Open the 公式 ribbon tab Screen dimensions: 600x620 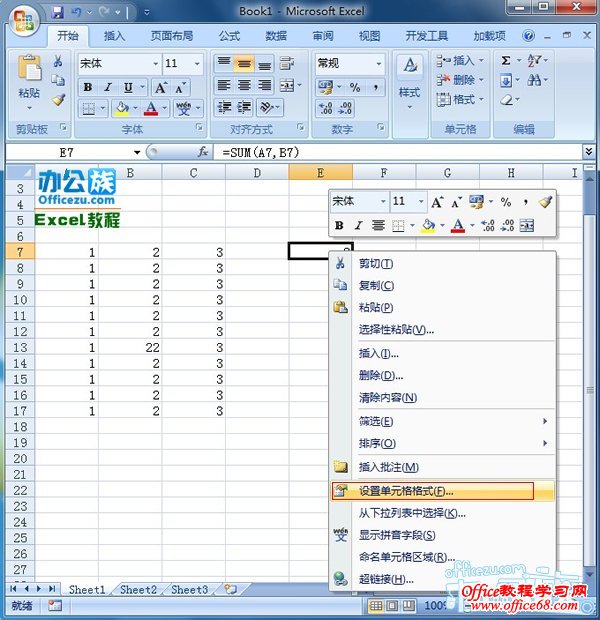[229, 36]
